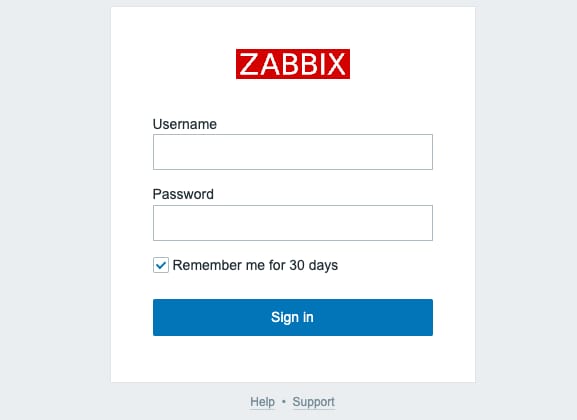The image size is (577, 420).
Task: Toggle the 30 days remember option
Action: 161,265
